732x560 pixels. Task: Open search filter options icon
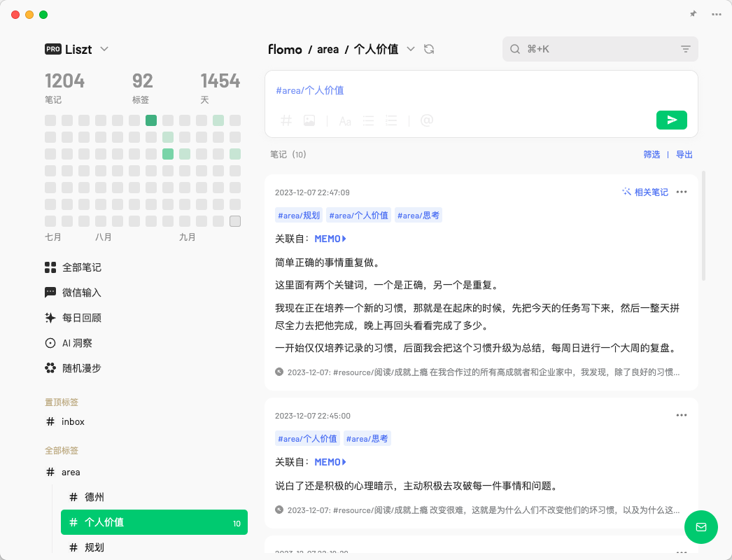tap(685, 49)
